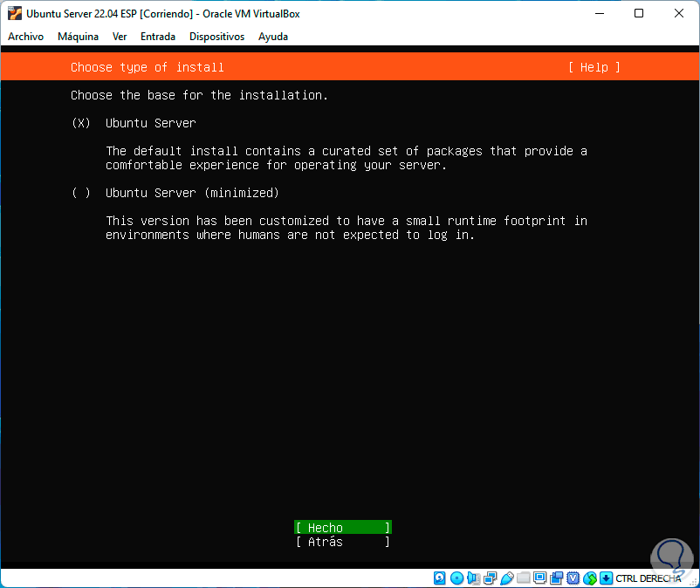Select the Ubuntu Server radio option
Screen dimensions: 700x588
pos(81,123)
